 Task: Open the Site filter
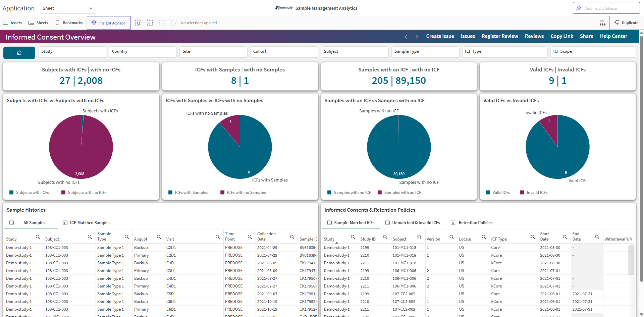coord(213,51)
